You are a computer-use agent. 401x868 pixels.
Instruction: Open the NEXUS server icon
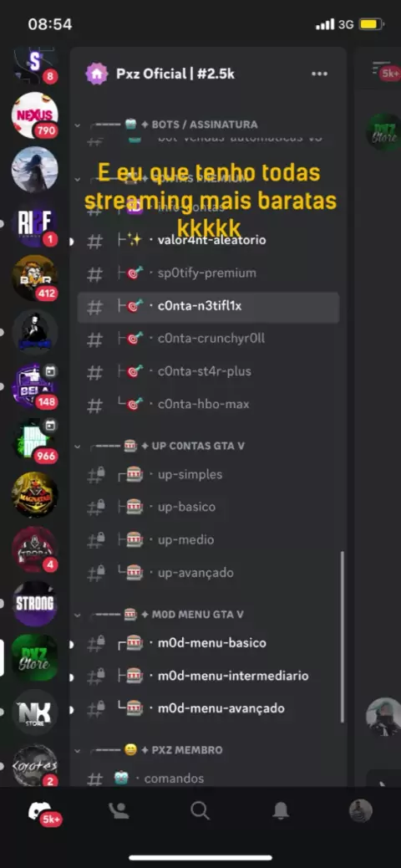click(x=34, y=115)
